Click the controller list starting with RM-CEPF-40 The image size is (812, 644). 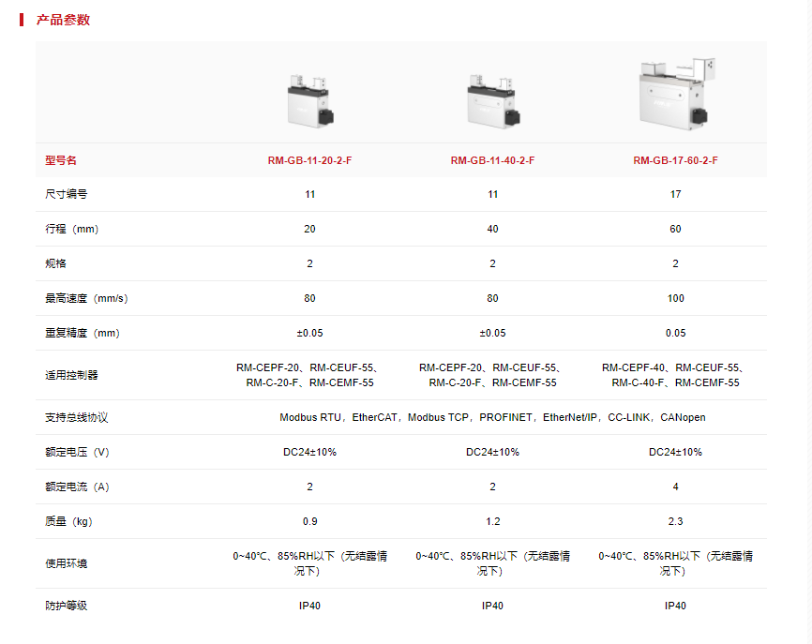[675, 375]
